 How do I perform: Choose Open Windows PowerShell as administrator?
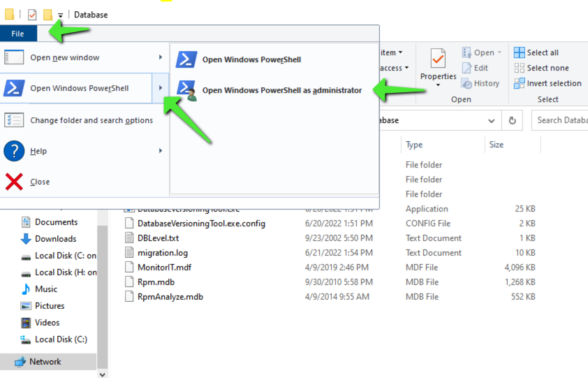(x=274, y=90)
